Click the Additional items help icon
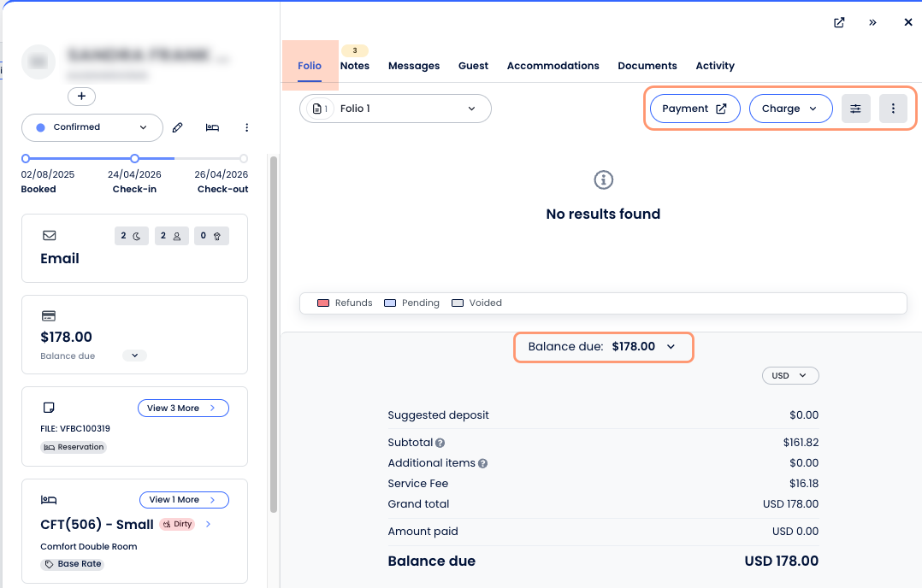 (482, 463)
